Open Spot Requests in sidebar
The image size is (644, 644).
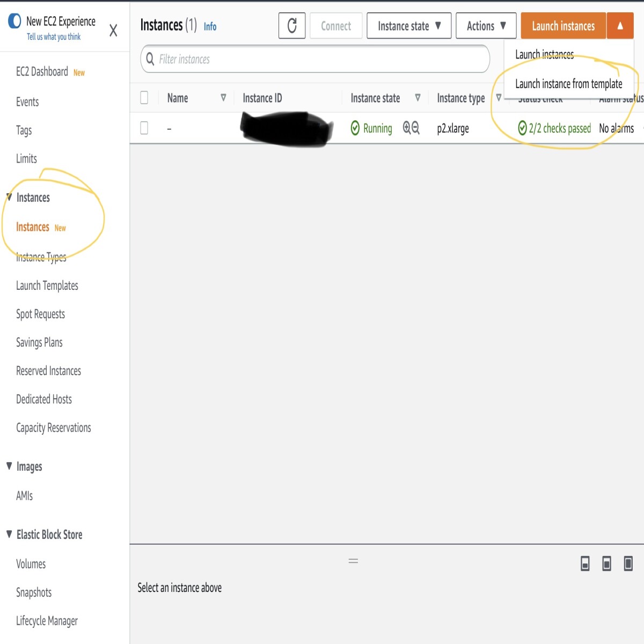40,314
